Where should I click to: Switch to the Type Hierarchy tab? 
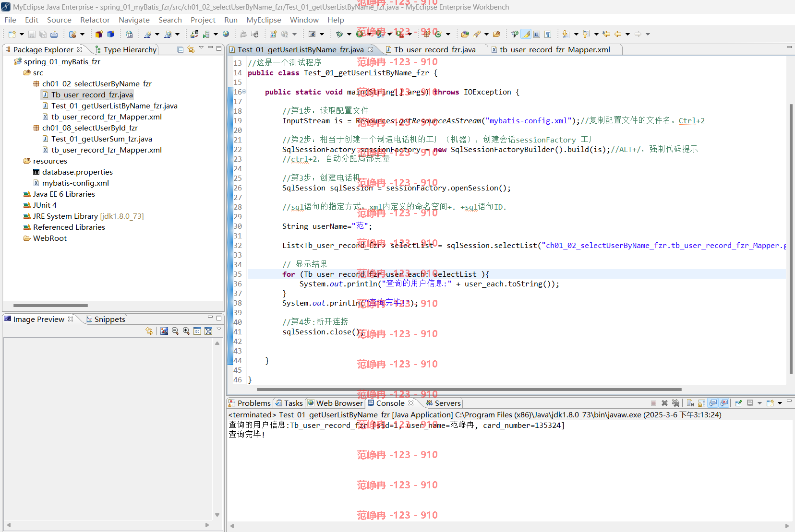[x=126, y=49]
